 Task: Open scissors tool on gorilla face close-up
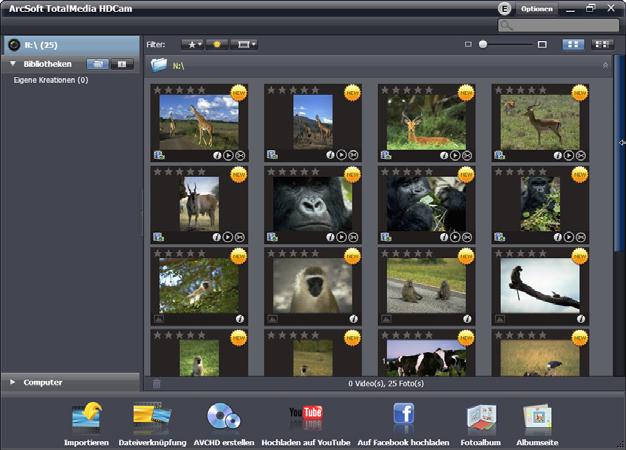point(353,237)
